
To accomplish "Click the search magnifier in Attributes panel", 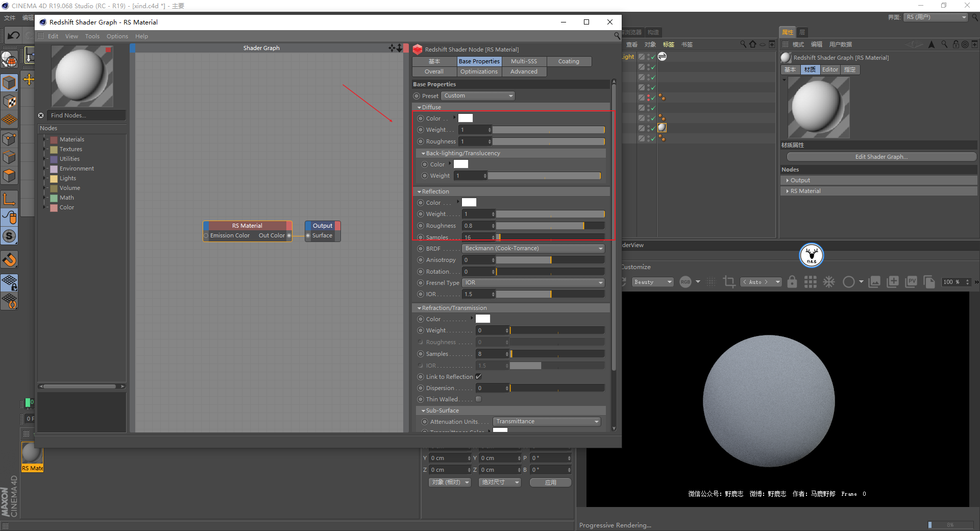I will pos(944,44).
